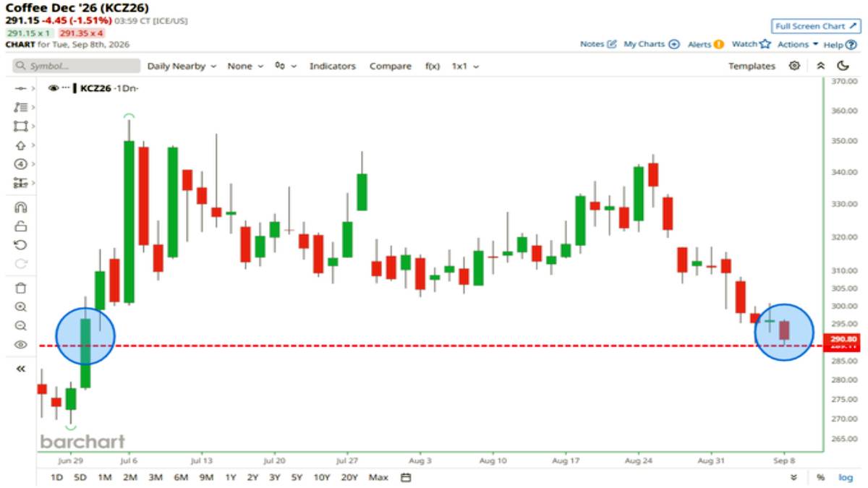
Task: Open the Compare menu
Action: pos(391,66)
